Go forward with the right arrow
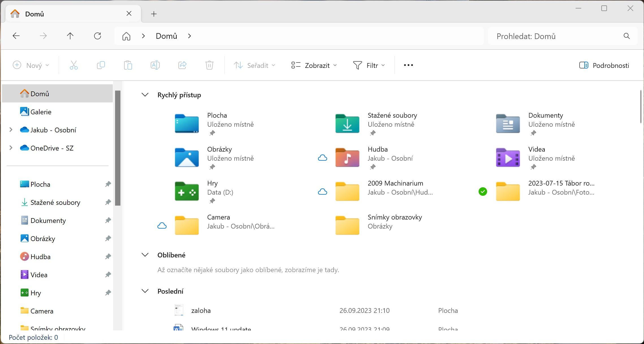 (43, 36)
